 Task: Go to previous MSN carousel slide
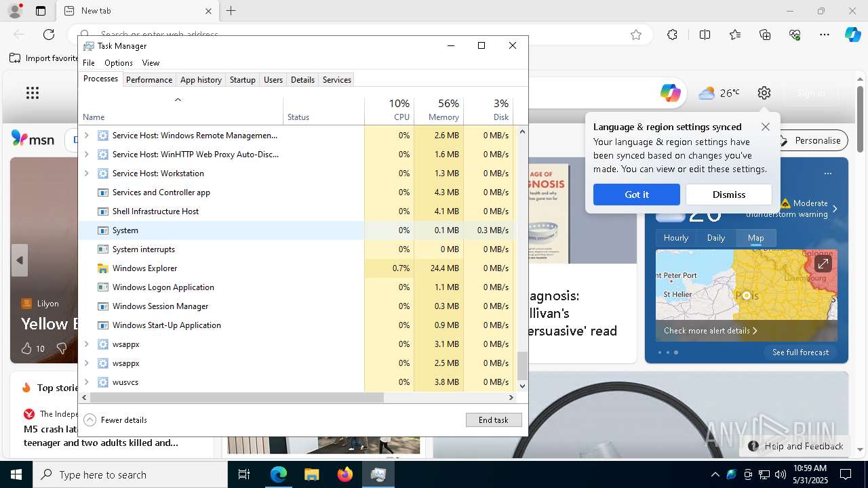point(19,260)
